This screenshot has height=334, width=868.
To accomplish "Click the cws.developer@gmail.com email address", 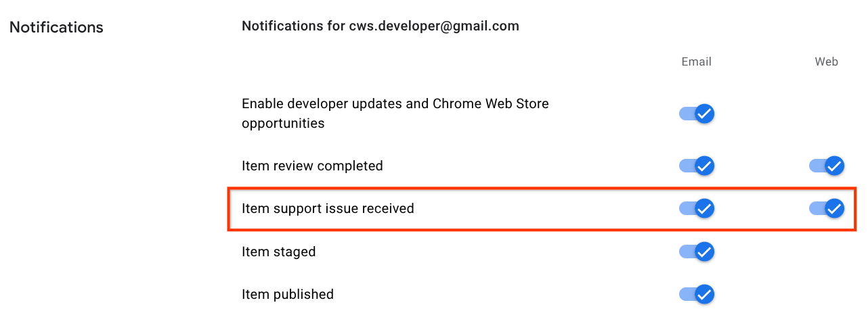I will point(434,26).
